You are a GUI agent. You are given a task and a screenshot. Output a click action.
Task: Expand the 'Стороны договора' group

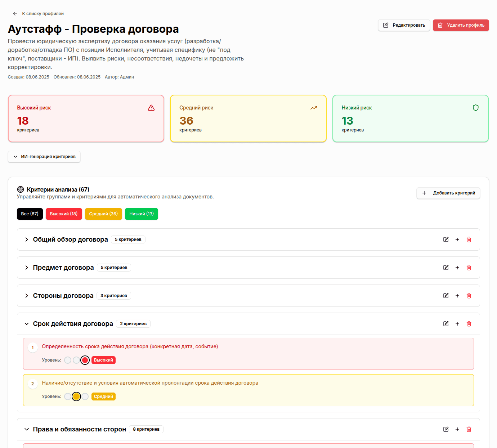(x=27, y=296)
